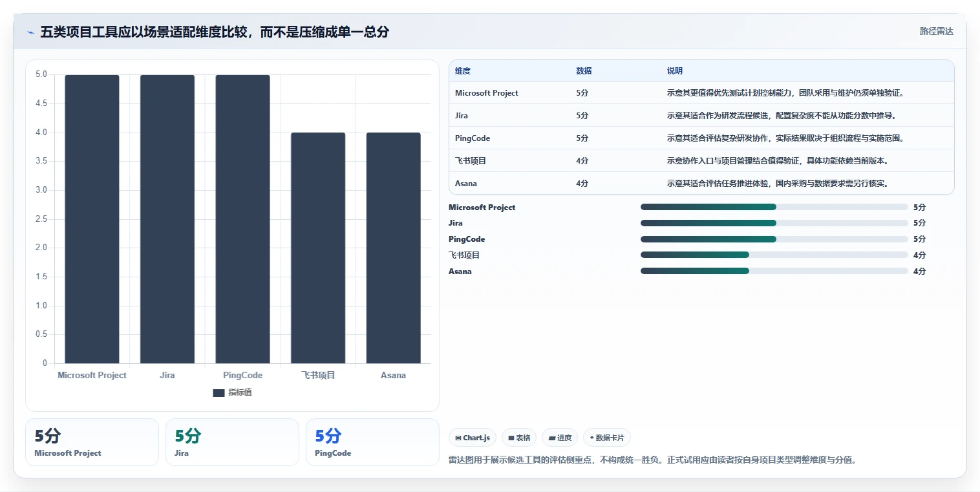The height and width of the screenshot is (492, 980).
Task: Click the 说明 column header
Action: pyautogui.click(x=675, y=71)
